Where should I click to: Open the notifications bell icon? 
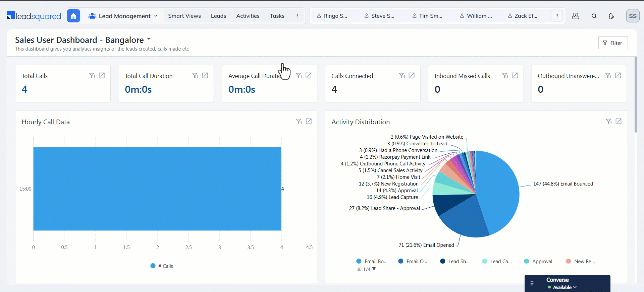[611, 16]
